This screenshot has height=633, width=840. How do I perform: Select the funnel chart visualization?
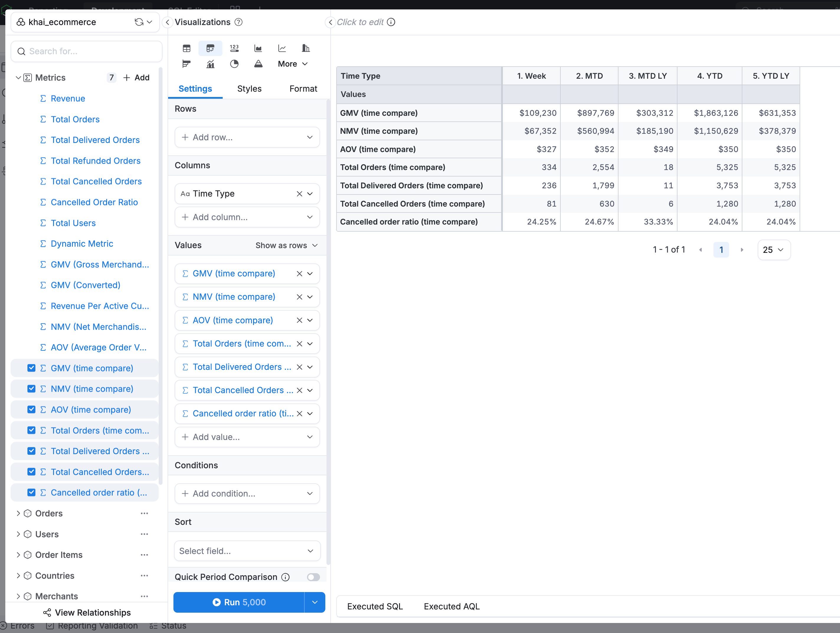pos(259,64)
